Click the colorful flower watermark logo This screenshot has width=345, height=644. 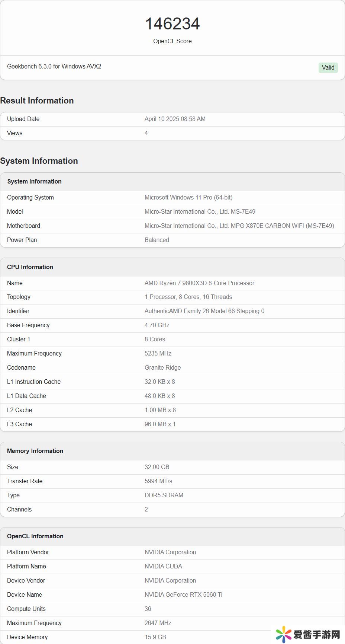tap(284, 634)
